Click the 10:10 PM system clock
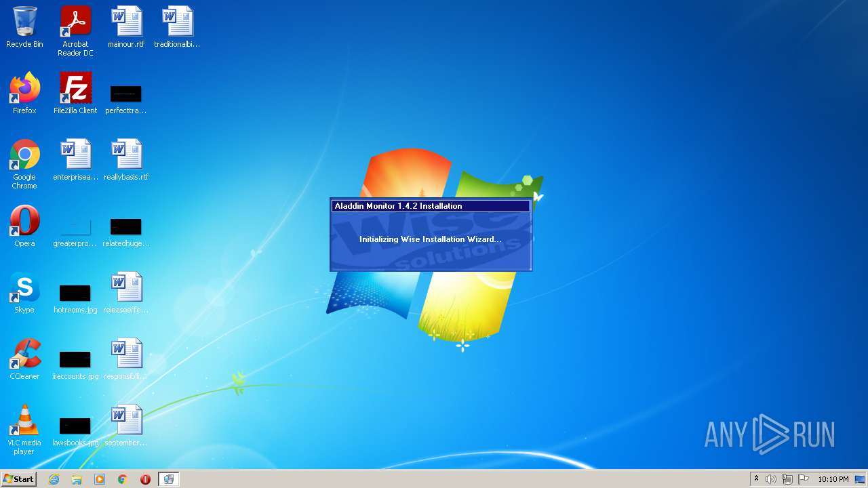868x488 pixels. [x=833, y=479]
